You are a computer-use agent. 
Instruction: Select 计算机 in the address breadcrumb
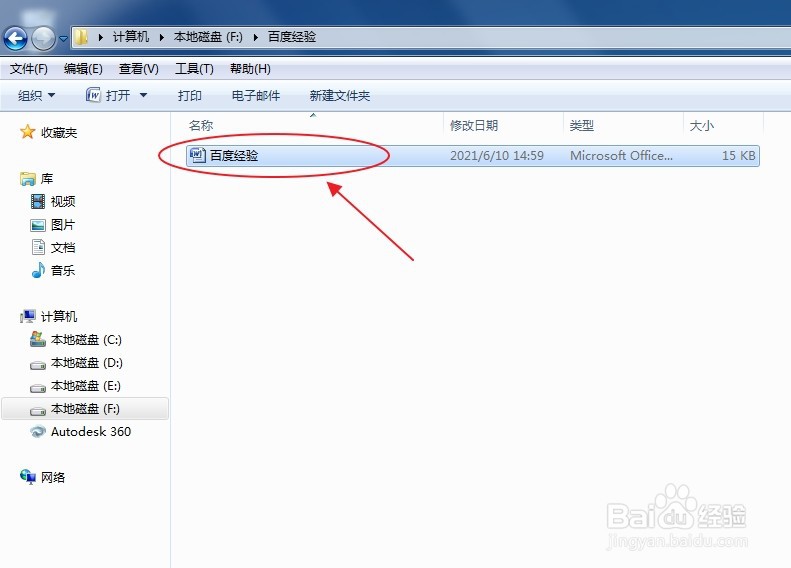tap(131, 37)
